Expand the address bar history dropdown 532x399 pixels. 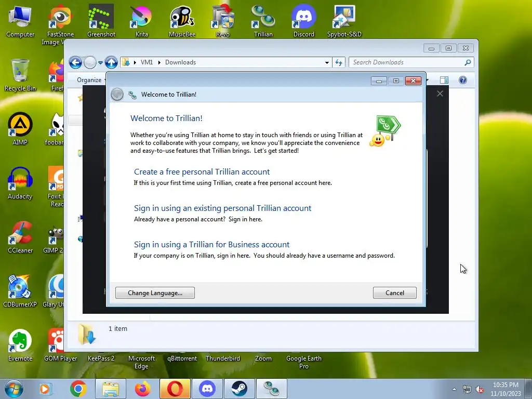[x=327, y=62]
